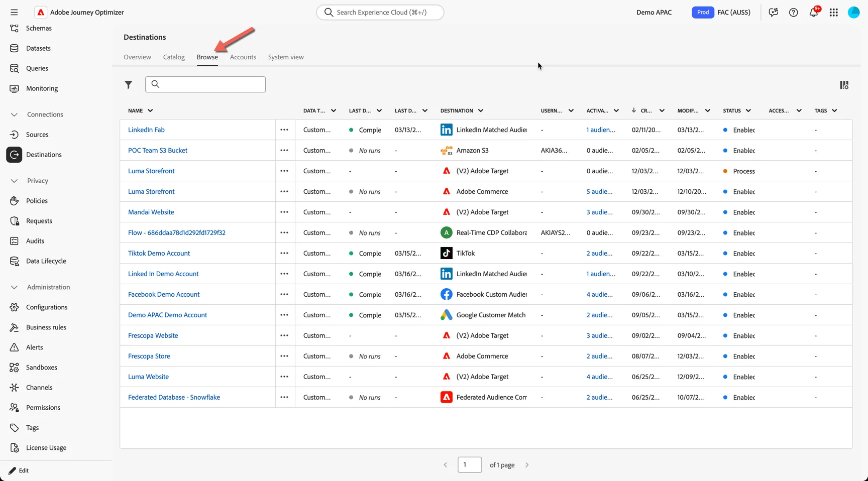The height and width of the screenshot is (481, 868).
Task: Open the filter funnel panel
Action: pos(129,85)
